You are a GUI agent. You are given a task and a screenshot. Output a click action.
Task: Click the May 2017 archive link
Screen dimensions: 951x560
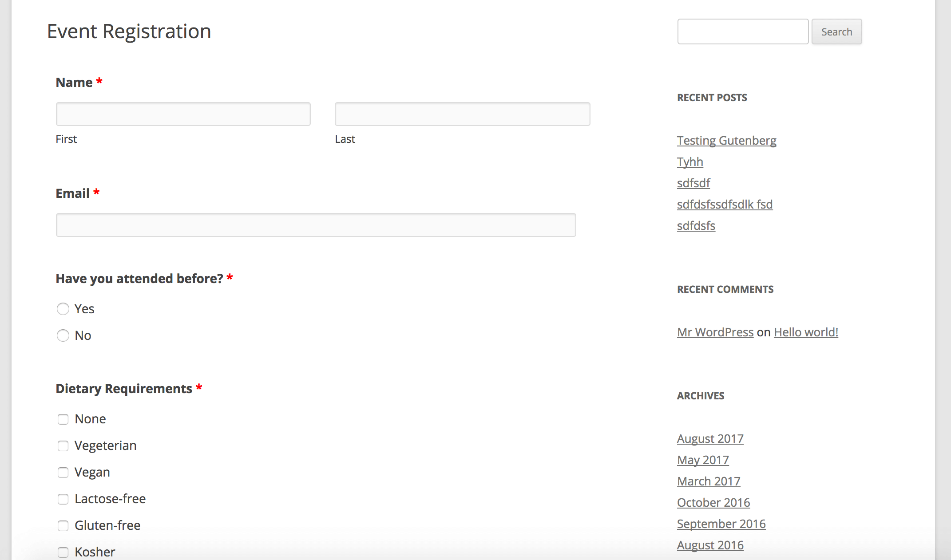tap(703, 459)
